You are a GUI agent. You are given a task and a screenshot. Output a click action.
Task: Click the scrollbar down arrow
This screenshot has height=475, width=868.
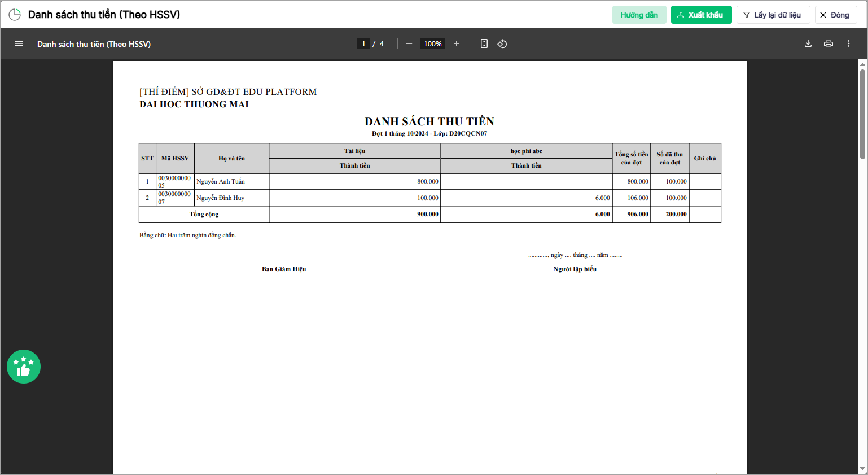coord(862,469)
